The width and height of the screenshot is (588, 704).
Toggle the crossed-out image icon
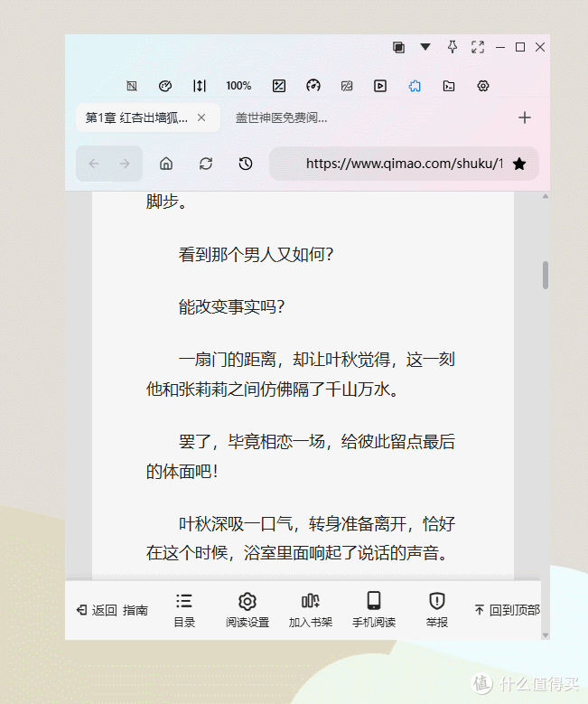347,86
